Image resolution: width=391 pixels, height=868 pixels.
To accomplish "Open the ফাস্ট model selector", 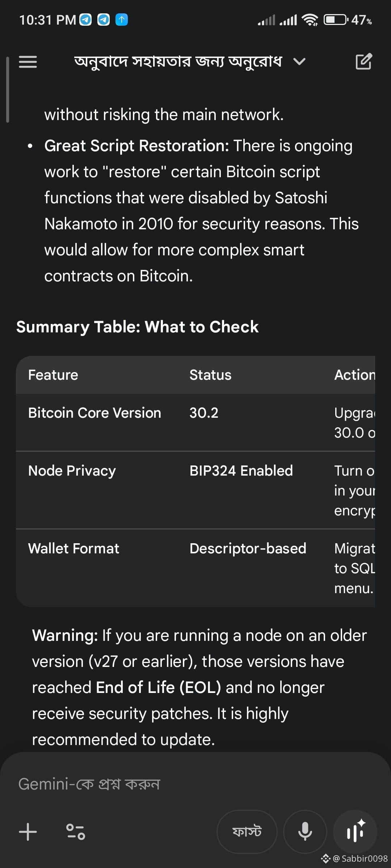I will (247, 831).
